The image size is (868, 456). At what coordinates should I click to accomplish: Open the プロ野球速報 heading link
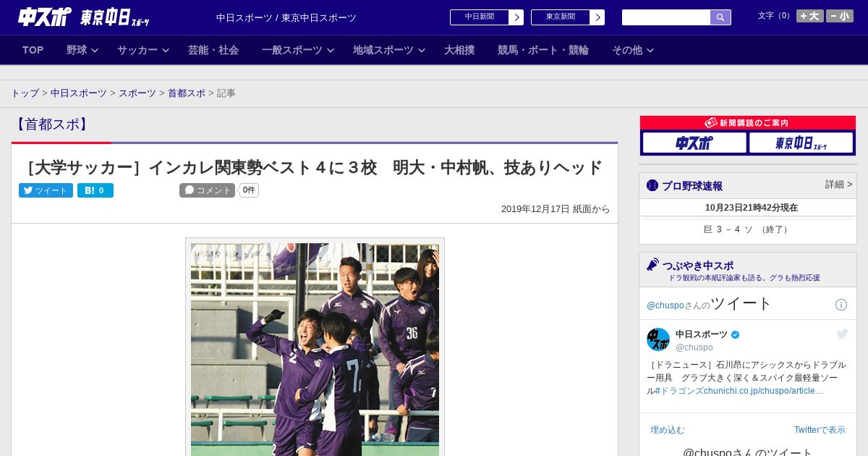pos(692,186)
